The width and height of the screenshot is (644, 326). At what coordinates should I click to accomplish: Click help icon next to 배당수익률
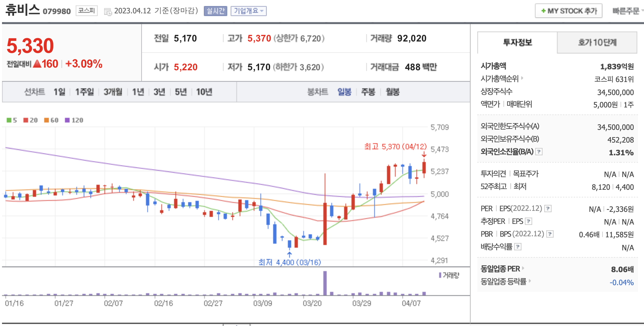[518, 247]
